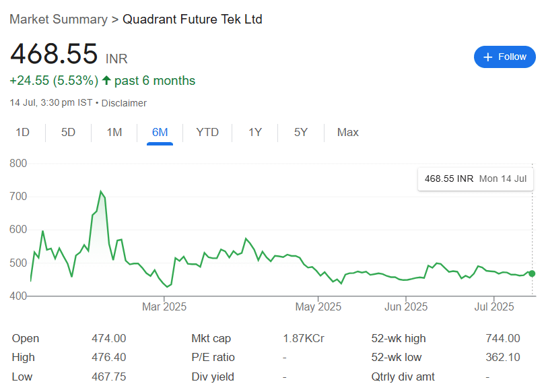This screenshot has width=544, height=392.
Task: Select the 6M time range tab
Action: pos(160,132)
